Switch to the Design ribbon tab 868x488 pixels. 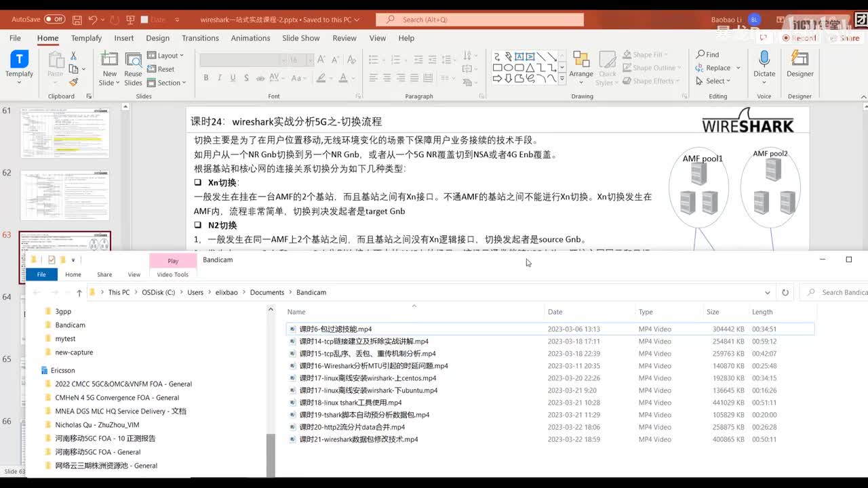(x=157, y=38)
